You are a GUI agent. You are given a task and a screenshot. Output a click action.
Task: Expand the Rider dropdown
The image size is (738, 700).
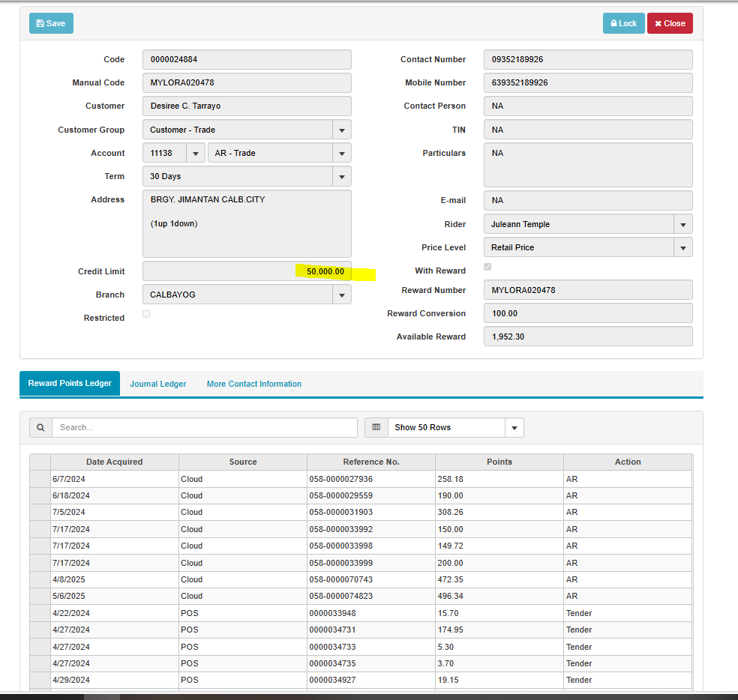click(682, 224)
